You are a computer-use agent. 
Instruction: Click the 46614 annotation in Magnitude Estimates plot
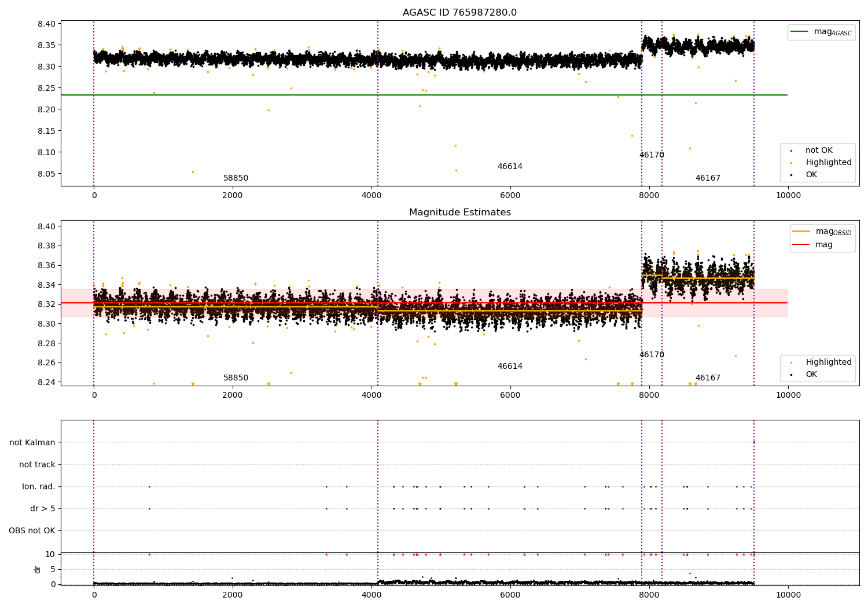[x=510, y=367]
